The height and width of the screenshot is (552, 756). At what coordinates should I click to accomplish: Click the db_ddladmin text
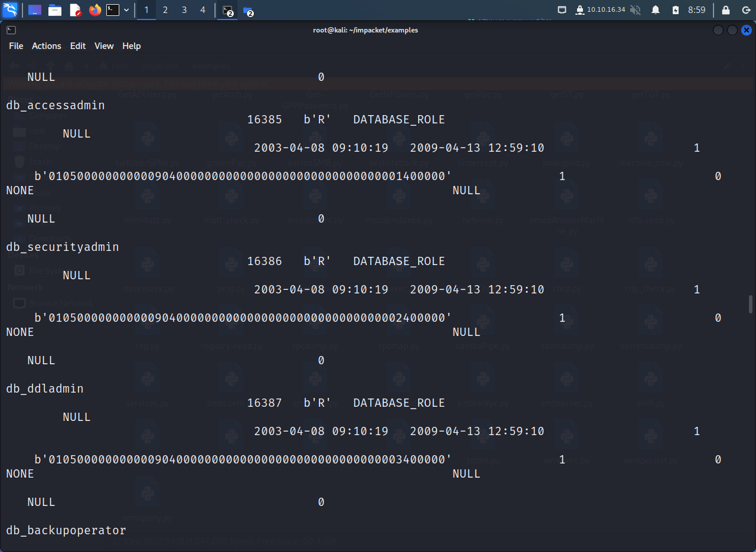(45, 389)
